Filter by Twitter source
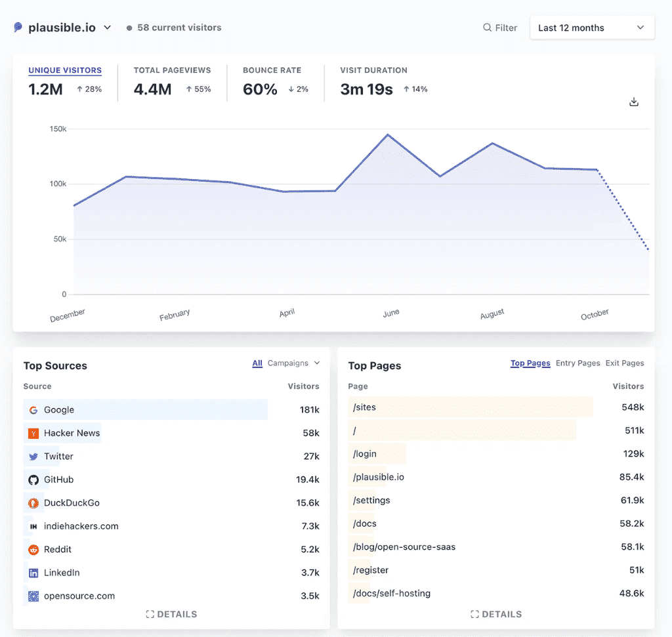The height and width of the screenshot is (637, 672). (58, 457)
